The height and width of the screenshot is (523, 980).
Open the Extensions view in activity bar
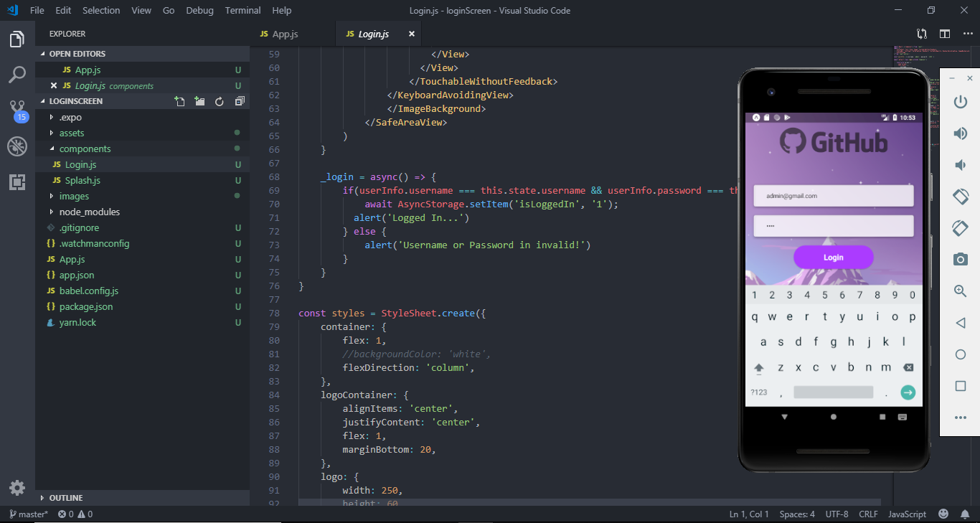coord(17,182)
